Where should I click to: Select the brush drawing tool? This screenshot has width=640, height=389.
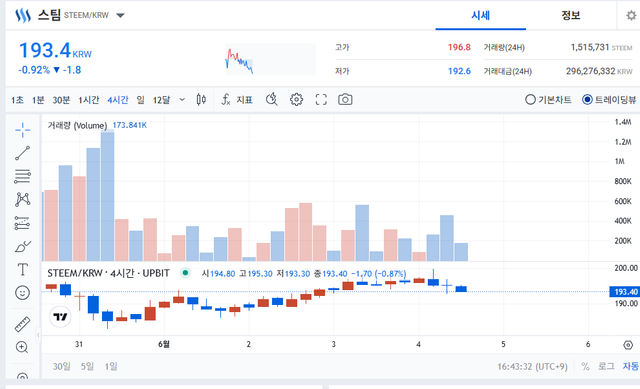(x=22, y=247)
